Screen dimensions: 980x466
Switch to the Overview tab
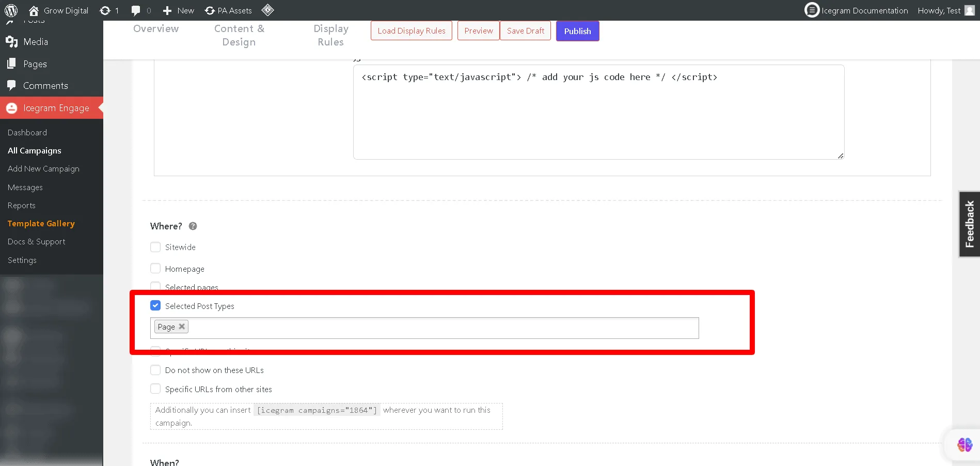[x=156, y=28]
